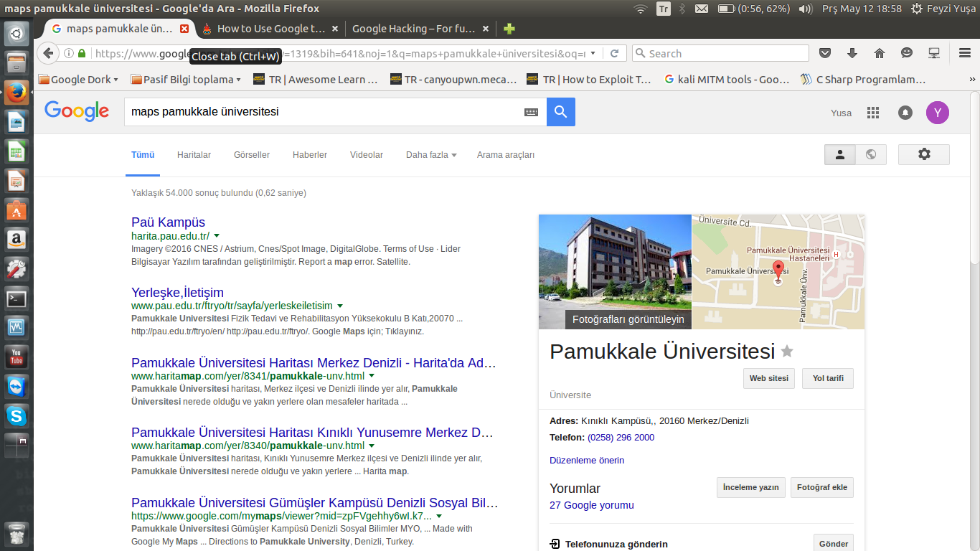Switch to private personal results view
Screen dimensions: 980x551
(840, 154)
